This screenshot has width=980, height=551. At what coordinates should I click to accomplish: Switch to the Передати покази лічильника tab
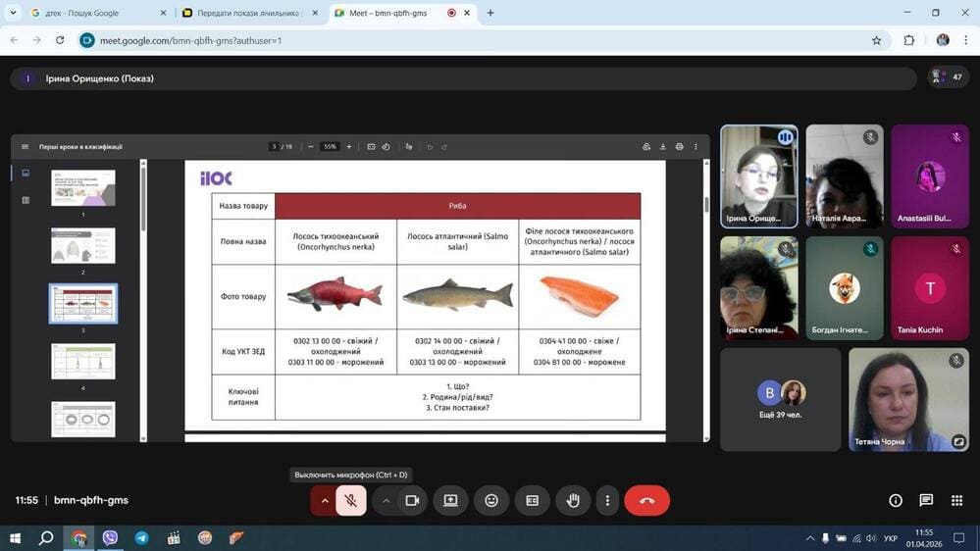[x=245, y=13]
